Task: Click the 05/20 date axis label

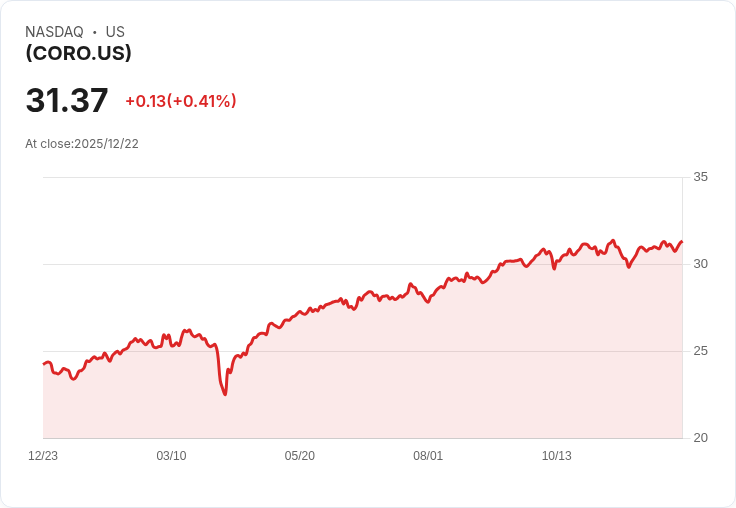Action: coord(299,456)
